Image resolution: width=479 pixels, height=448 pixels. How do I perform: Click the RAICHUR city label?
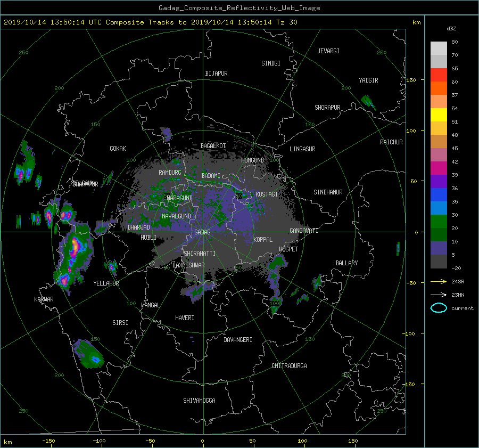pos(391,142)
